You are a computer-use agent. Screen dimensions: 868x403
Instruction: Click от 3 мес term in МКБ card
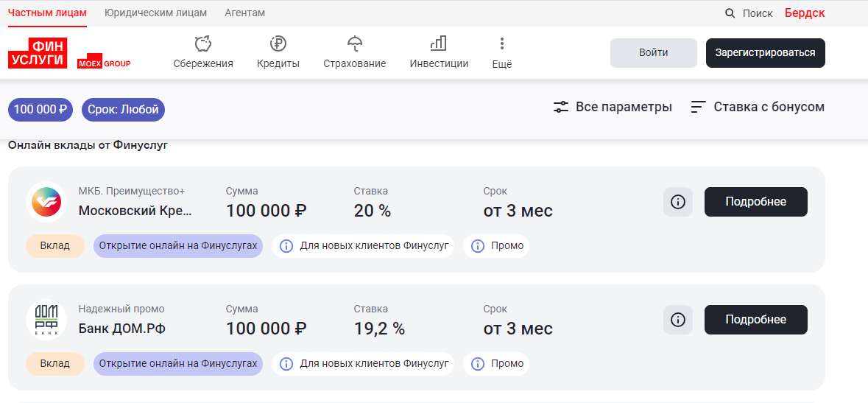pos(518,211)
